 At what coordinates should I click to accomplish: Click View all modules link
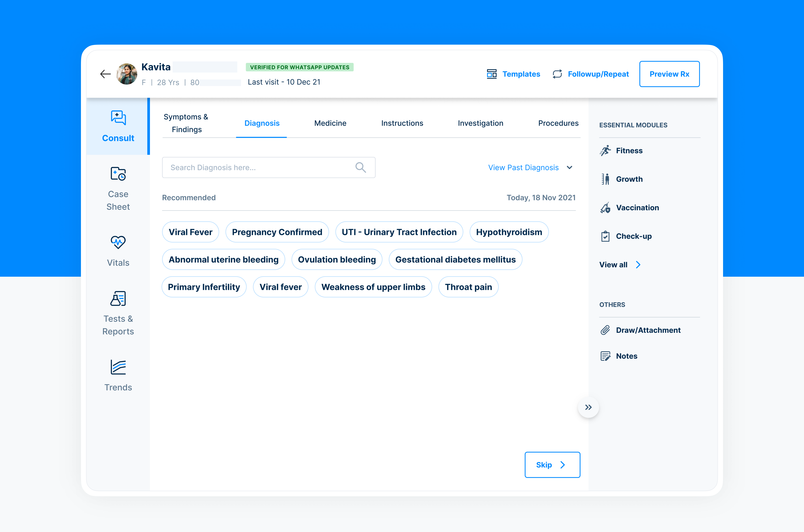tap(613, 265)
